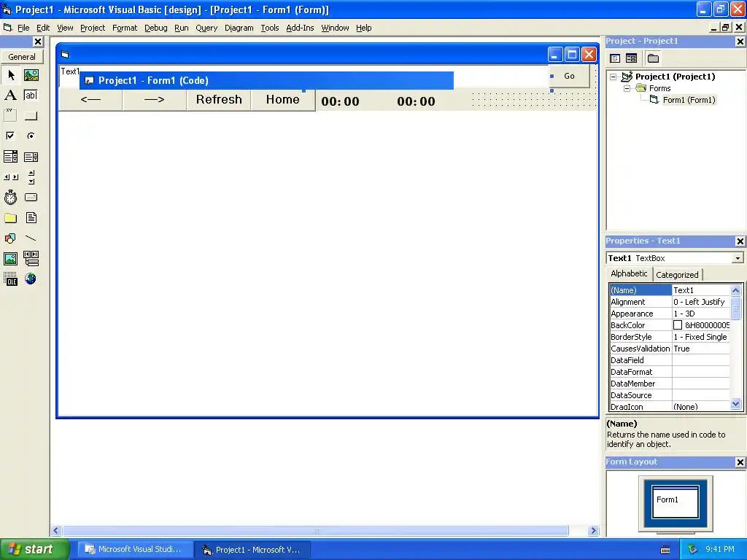Select the CheckBox control tool

(10, 136)
